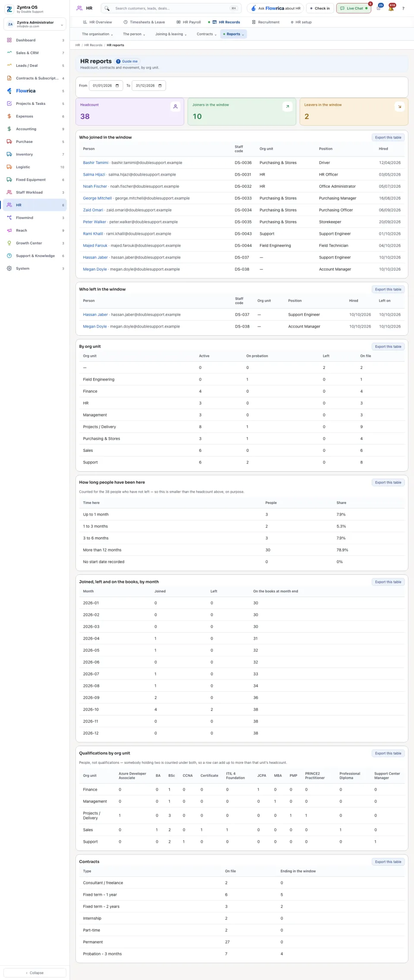Click the Zyntra OS logo

click(x=9, y=9)
